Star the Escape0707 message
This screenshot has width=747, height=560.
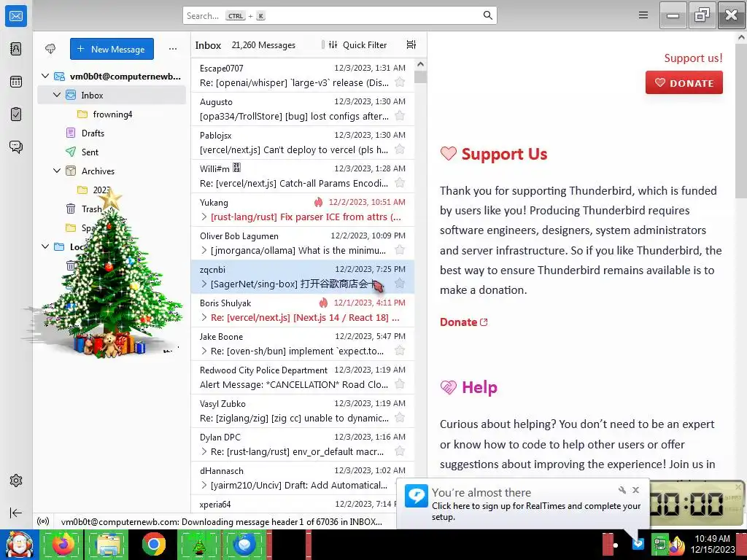pos(400,82)
